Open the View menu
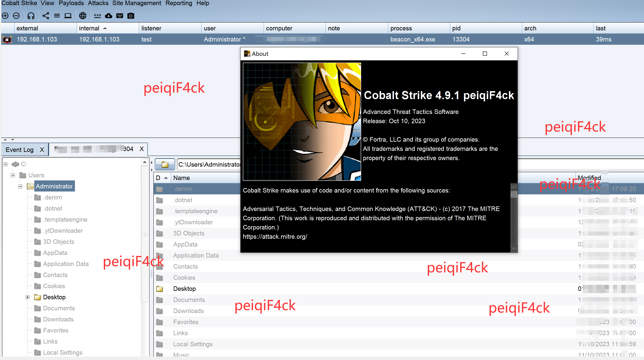Image resolution: width=644 pixels, height=360 pixels. point(47,3)
